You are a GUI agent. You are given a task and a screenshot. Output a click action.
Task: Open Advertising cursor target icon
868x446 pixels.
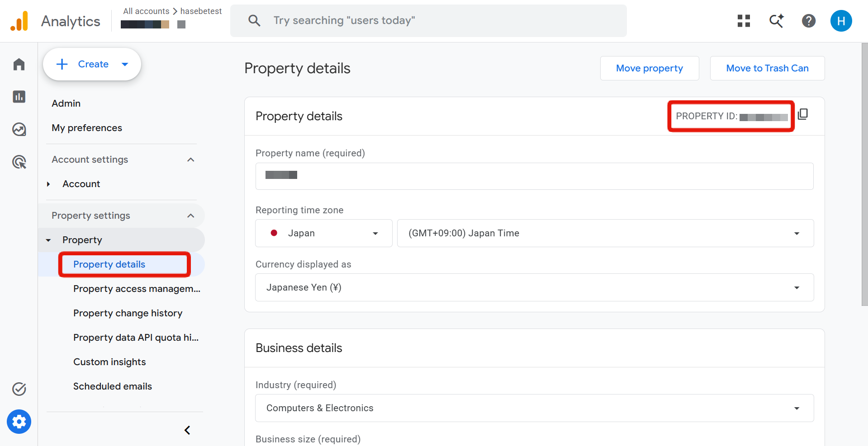tap(19, 162)
